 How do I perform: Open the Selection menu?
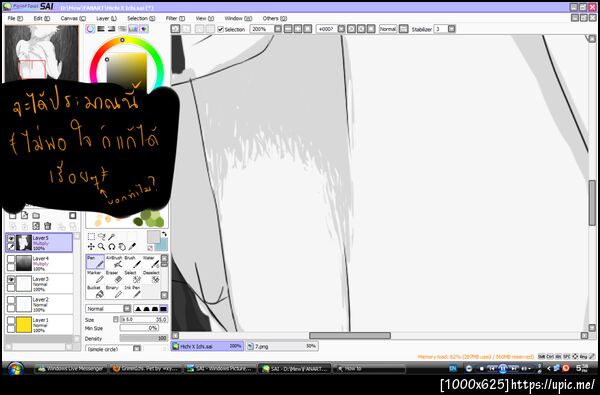pyautogui.click(x=141, y=18)
